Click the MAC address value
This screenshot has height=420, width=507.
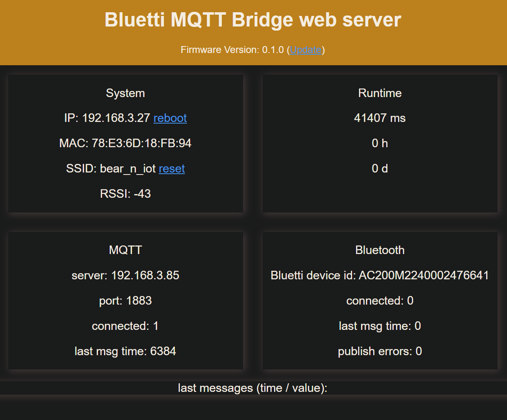(125, 143)
